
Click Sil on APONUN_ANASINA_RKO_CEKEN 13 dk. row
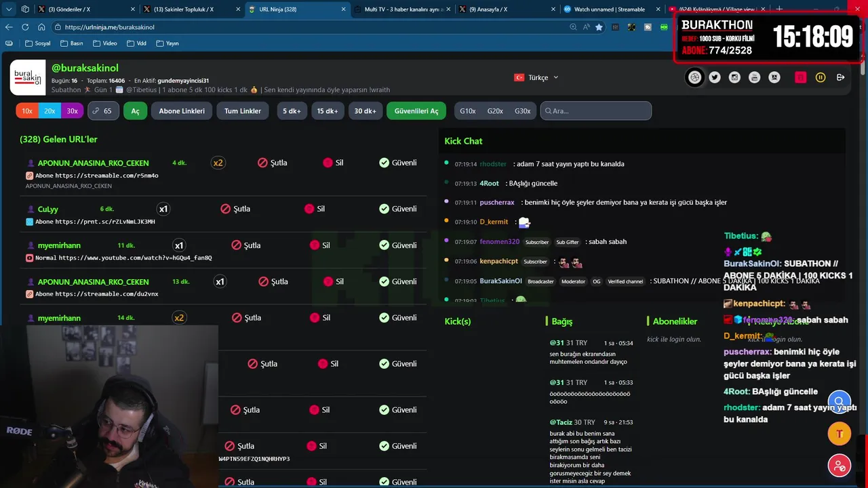point(334,281)
